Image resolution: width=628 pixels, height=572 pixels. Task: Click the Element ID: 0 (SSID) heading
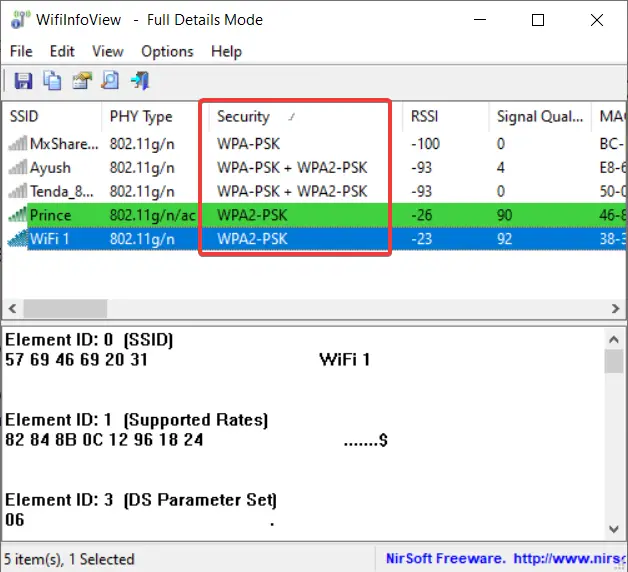89,340
